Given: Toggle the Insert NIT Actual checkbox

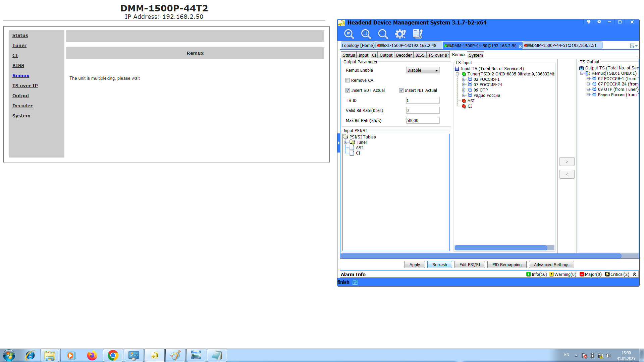Looking at the screenshot, I should click(x=401, y=90).
